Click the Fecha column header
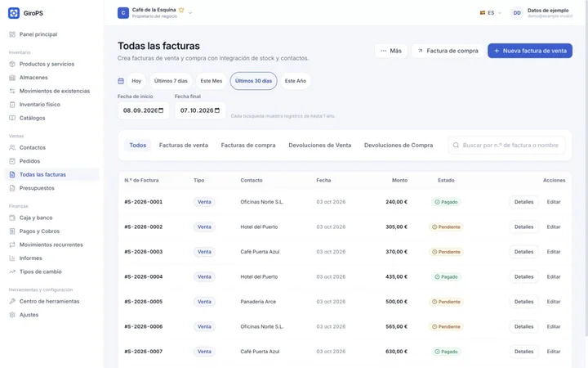The width and height of the screenshot is (588, 368). [323, 180]
